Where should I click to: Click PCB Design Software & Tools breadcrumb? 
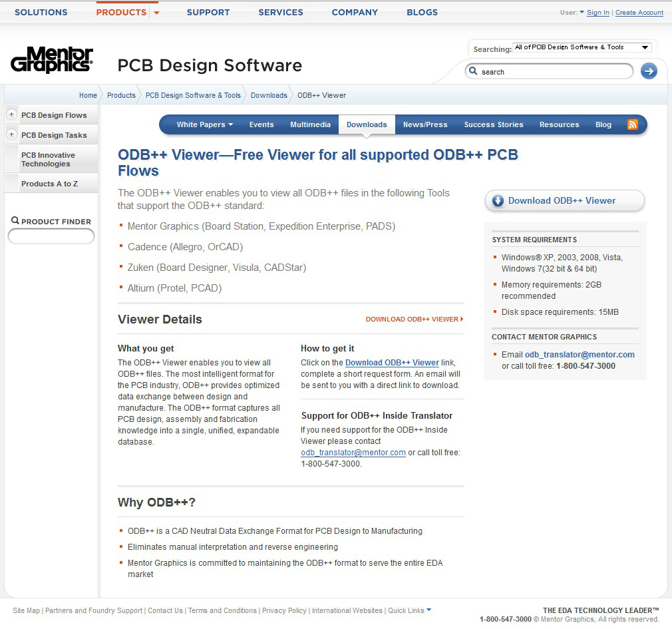coord(194,95)
